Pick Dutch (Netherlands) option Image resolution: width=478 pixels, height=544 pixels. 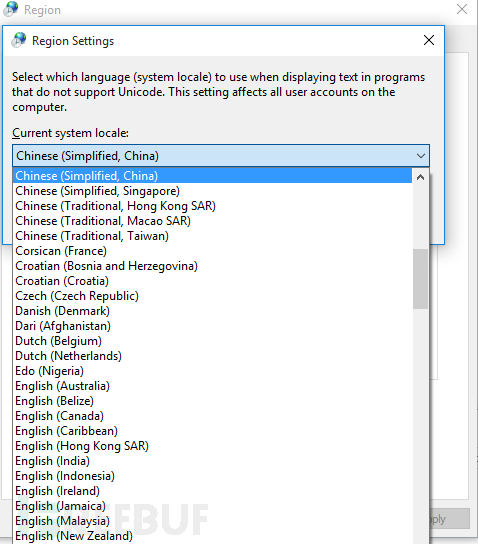[212, 356]
